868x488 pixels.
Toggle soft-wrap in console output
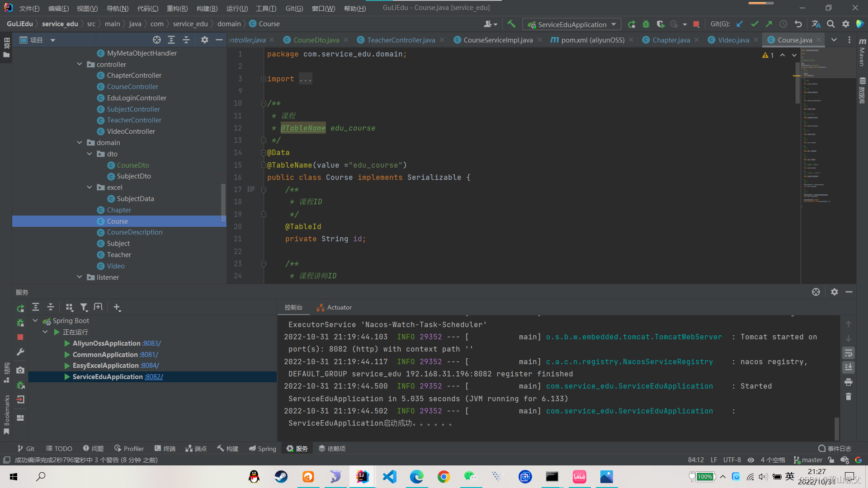tap(849, 353)
